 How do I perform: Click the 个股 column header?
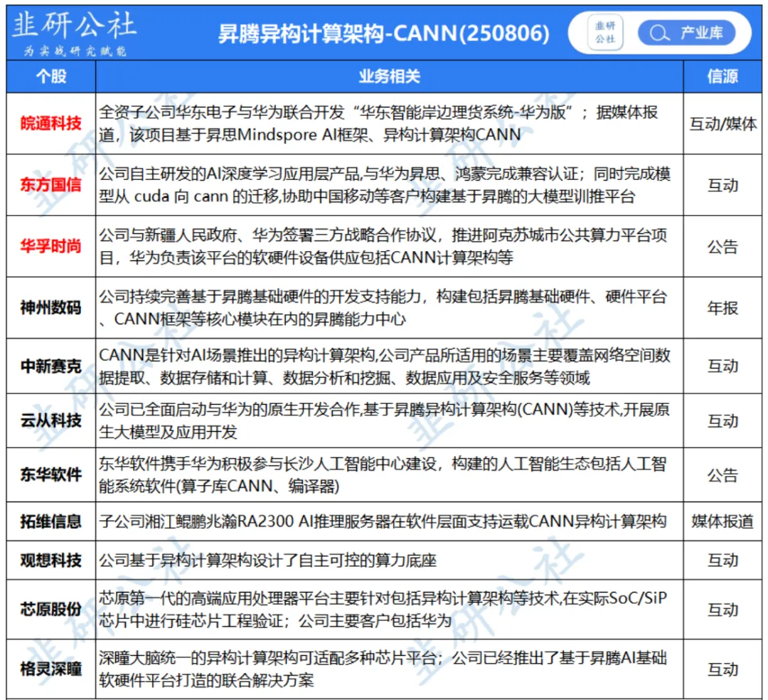tap(51, 76)
